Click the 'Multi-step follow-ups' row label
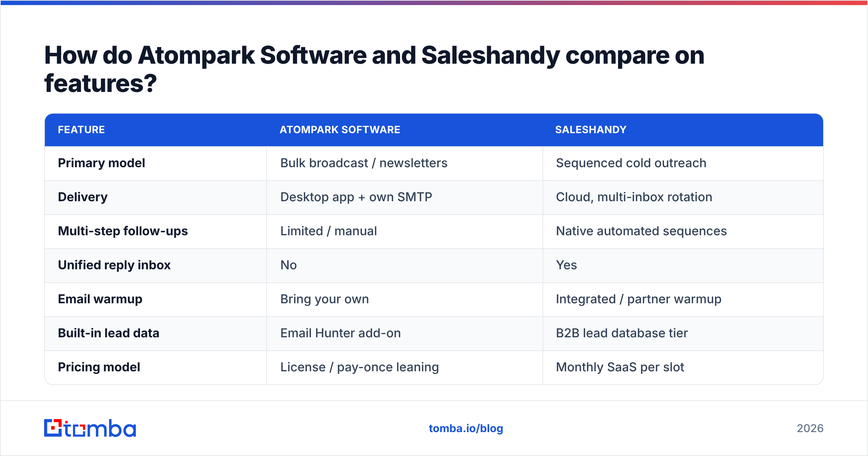 point(123,231)
